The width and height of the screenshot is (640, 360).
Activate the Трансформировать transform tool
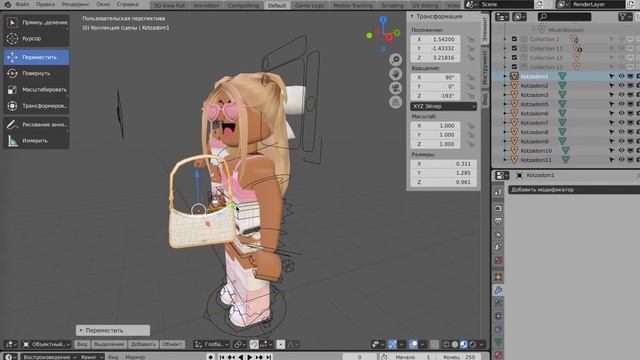point(36,106)
